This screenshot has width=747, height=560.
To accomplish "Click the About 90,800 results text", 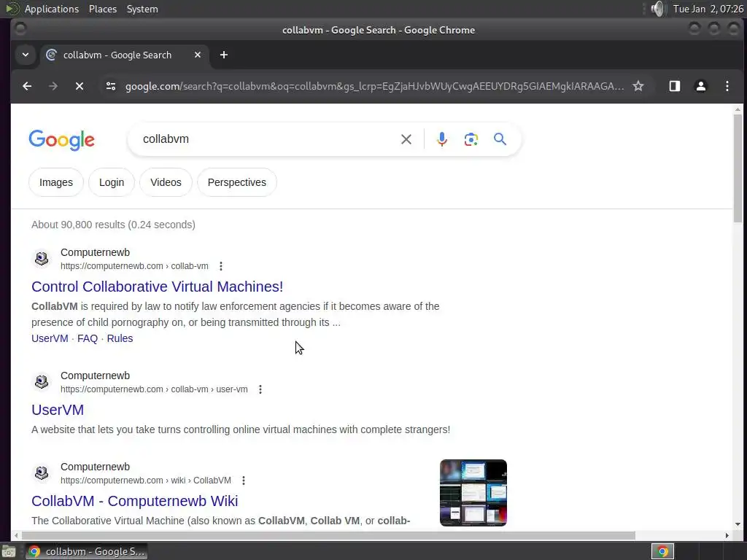I will coord(113,225).
